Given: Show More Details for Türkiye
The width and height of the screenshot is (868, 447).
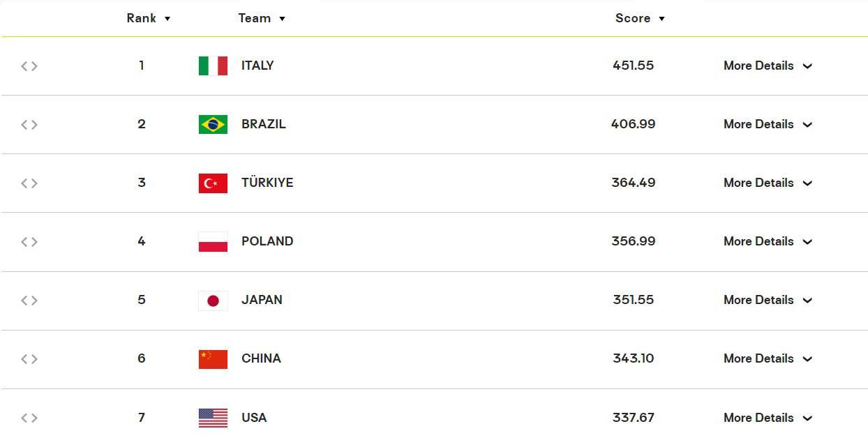Looking at the screenshot, I should coord(768,183).
